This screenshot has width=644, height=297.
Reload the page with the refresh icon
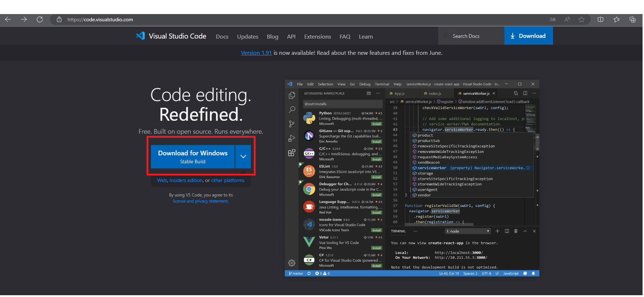pos(40,19)
